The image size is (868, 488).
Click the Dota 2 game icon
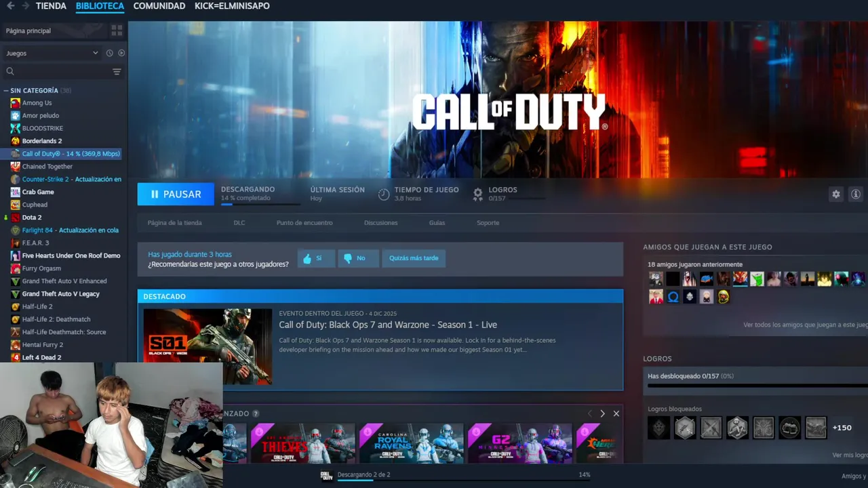[x=16, y=218]
